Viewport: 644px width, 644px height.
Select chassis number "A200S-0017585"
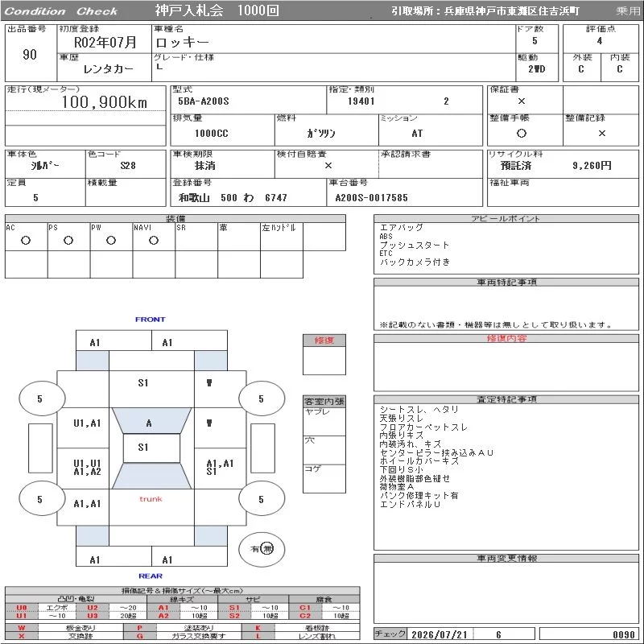pos(371,198)
